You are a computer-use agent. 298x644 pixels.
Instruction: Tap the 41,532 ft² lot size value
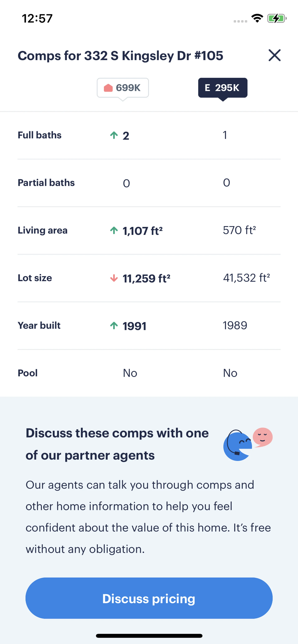pos(246,278)
